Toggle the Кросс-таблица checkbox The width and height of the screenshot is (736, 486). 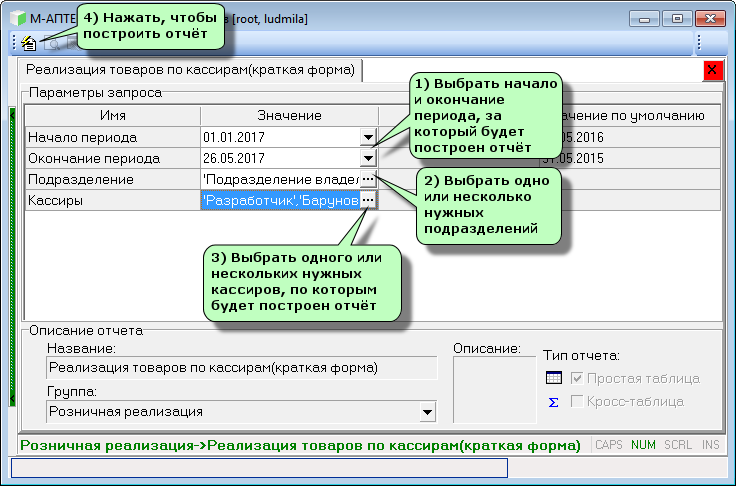click(577, 401)
